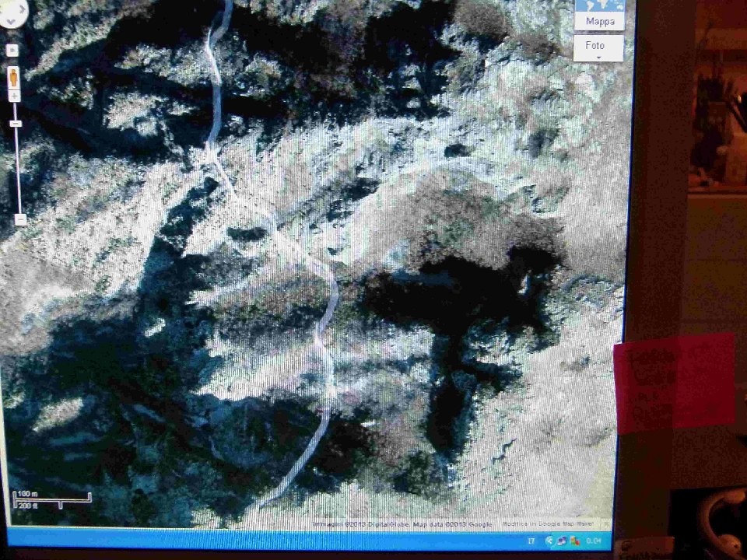Click the zoom slider handle
The height and width of the screenshot is (560, 747).
(x=16, y=124)
